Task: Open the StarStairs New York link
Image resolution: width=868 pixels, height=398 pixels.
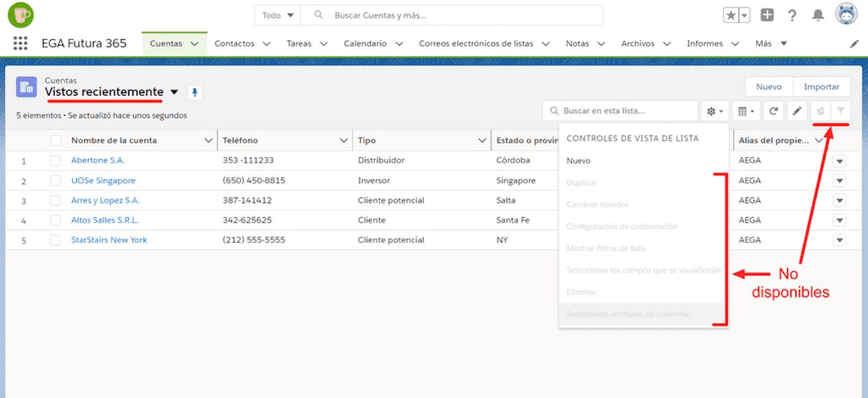Action: pyautogui.click(x=109, y=240)
